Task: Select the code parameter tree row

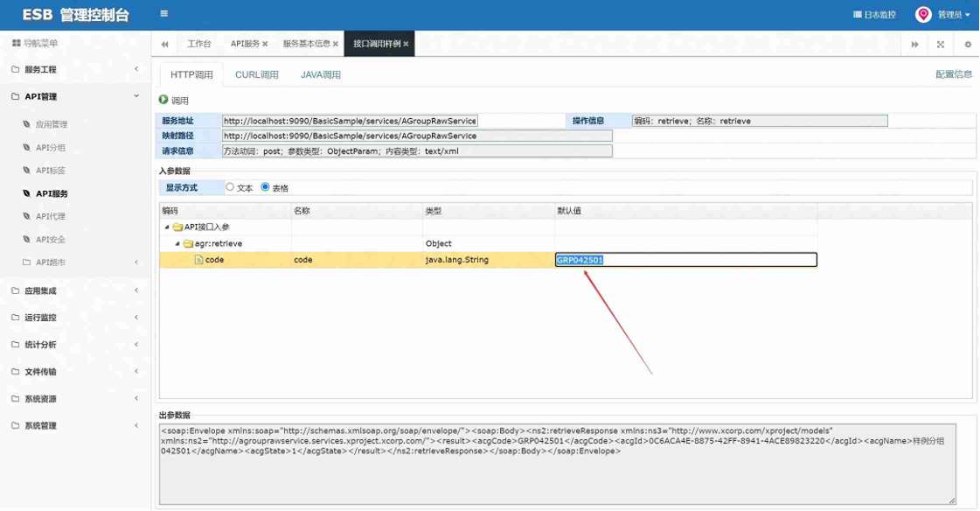Action: [488, 260]
